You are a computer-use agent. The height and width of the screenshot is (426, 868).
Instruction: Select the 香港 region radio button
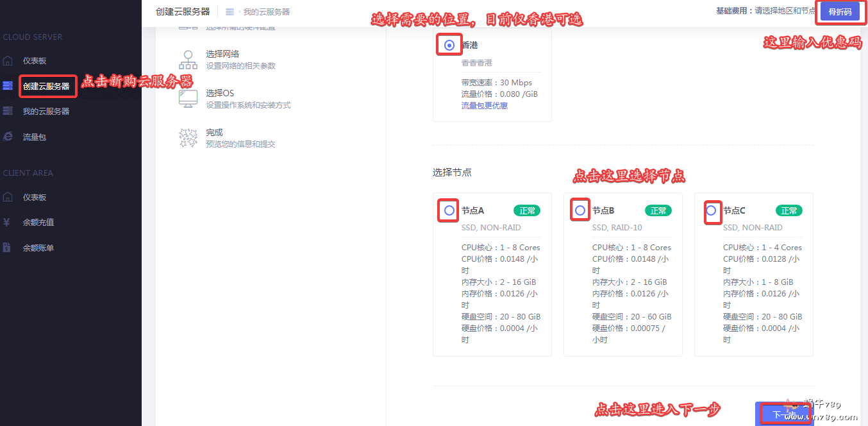449,46
